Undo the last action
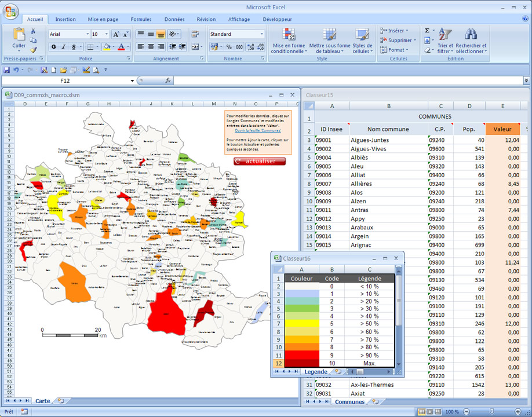 16,70
